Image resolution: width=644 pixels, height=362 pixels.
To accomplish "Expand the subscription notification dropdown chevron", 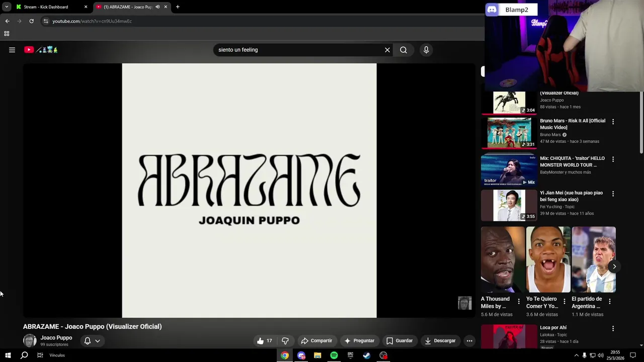I will (x=98, y=341).
